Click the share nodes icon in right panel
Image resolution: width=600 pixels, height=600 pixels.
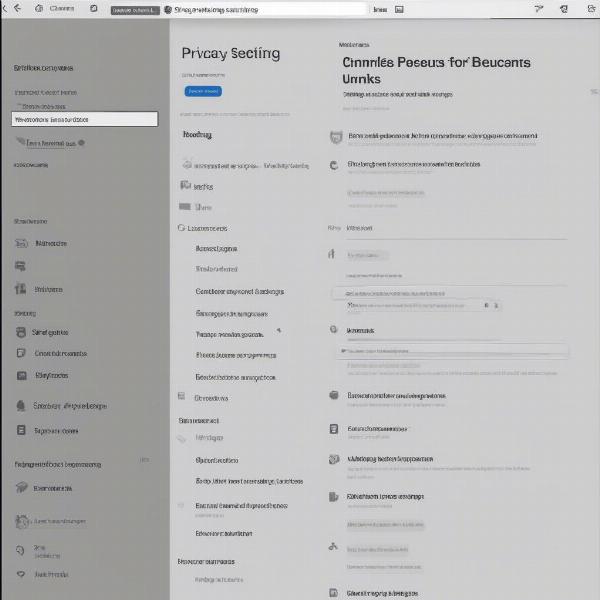(x=333, y=546)
